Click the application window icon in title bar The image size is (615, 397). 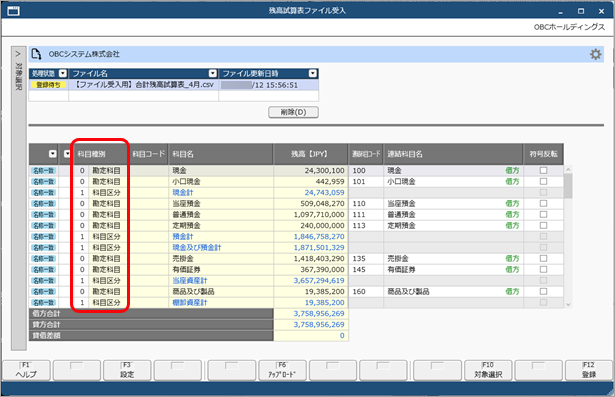coord(13,11)
